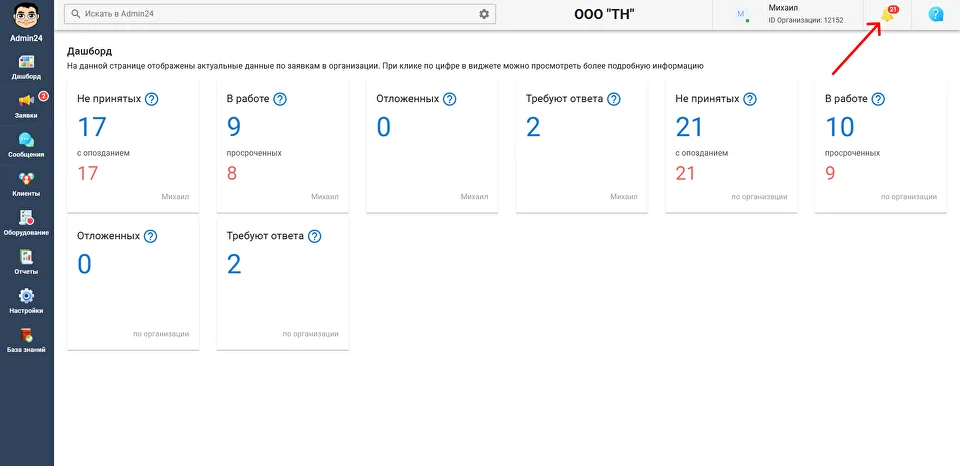
Task: Open Настройки gear in the sidebar
Action: click(x=26, y=301)
